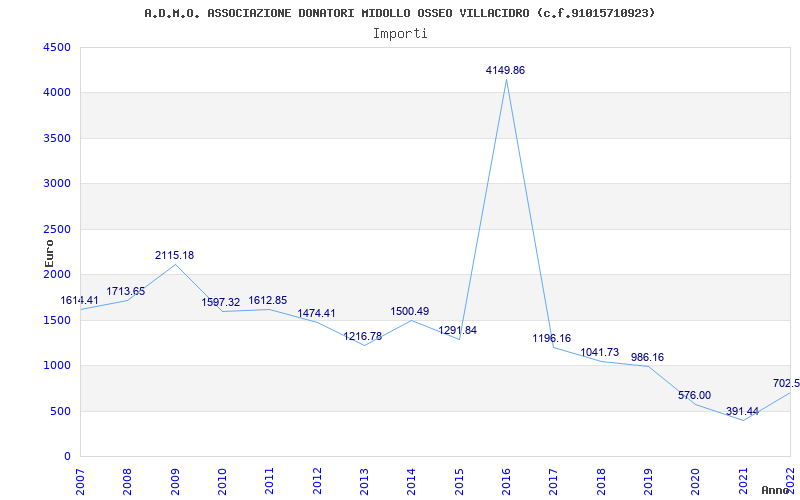Click the 2019 year label

[648, 481]
